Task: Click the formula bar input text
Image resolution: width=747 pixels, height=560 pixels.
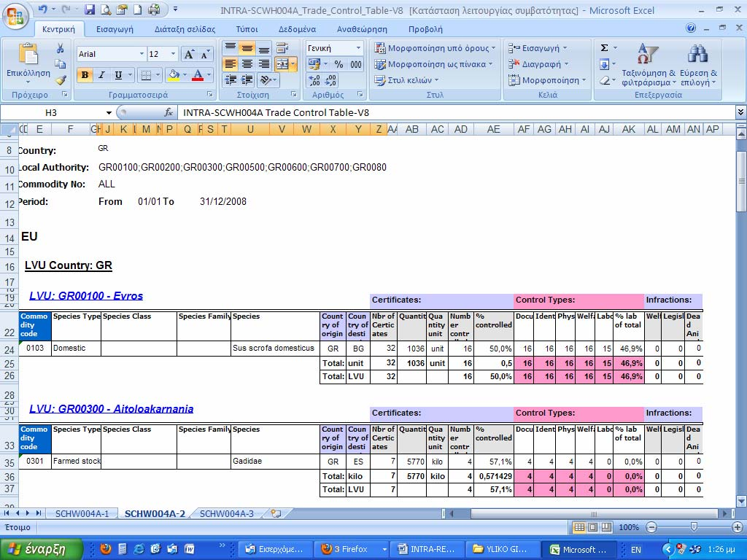Action: tap(276, 113)
